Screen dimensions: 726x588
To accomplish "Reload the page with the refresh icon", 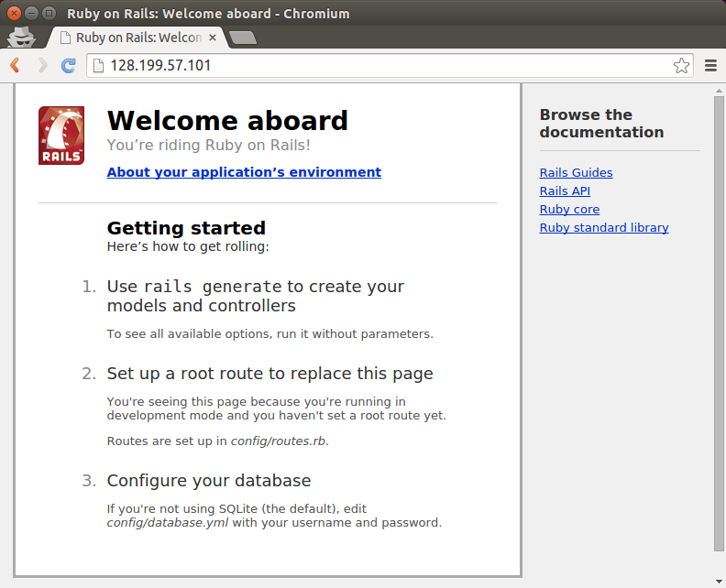I will coord(69,65).
